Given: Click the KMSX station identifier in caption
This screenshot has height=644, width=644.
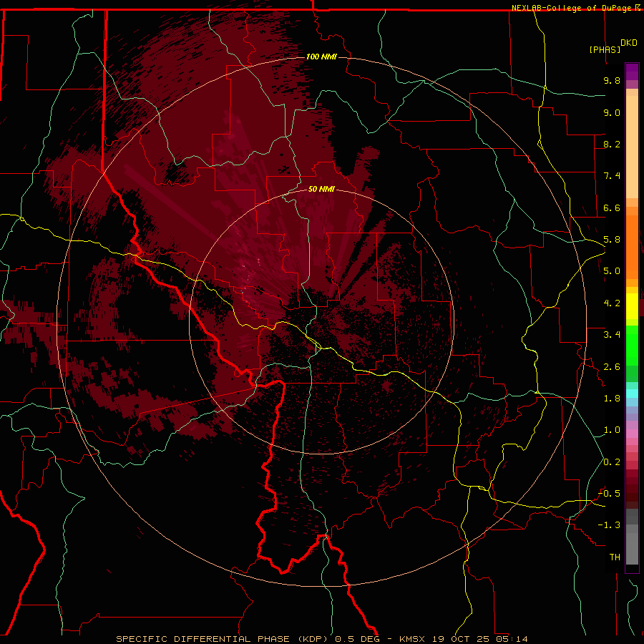Looking at the screenshot, I should pyautogui.click(x=412, y=639).
